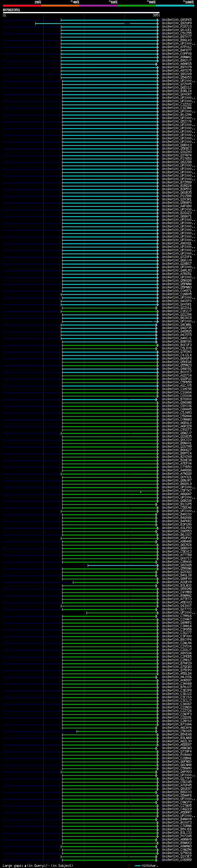197x868 pixels.
Task: Select the UniRef100_Q5ZI76 entry
Action: click(x=177, y=121)
